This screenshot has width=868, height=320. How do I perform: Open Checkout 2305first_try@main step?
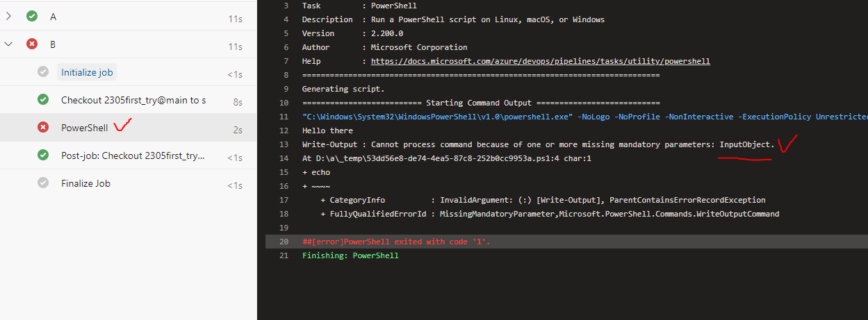click(x=133, y=100)
